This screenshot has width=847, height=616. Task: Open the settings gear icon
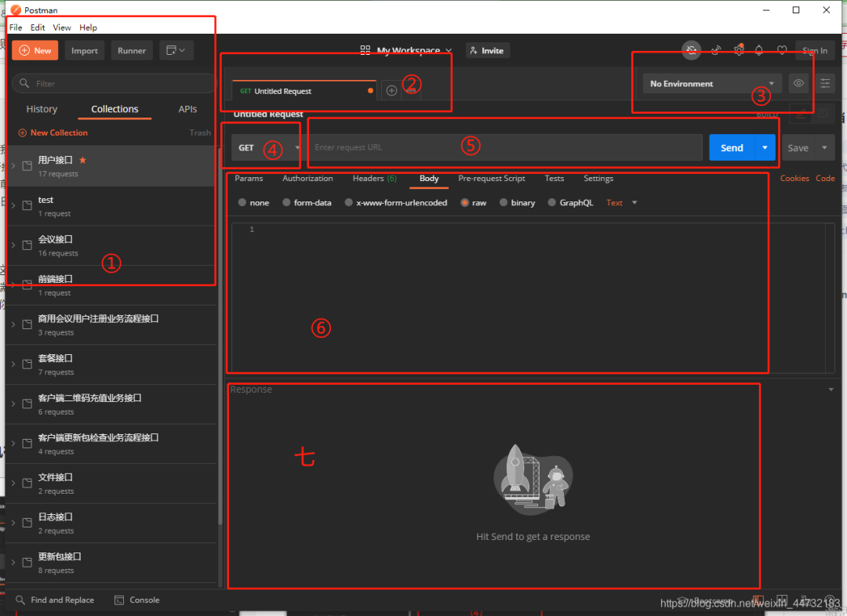739,50
